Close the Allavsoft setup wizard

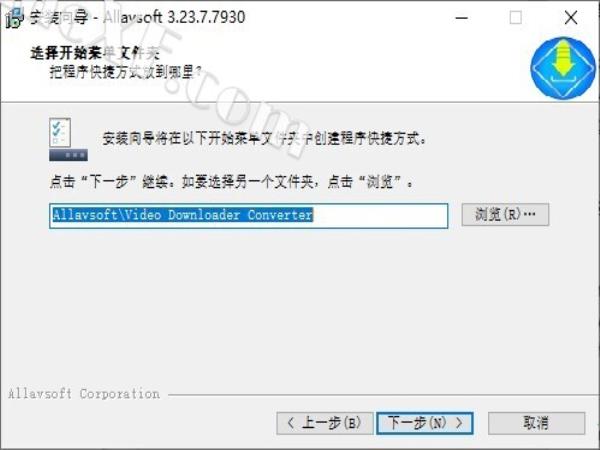click(571, 18)
